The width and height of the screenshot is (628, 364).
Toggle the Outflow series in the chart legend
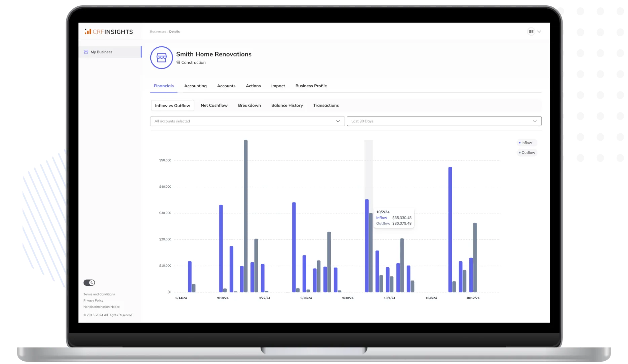point(526,152)
